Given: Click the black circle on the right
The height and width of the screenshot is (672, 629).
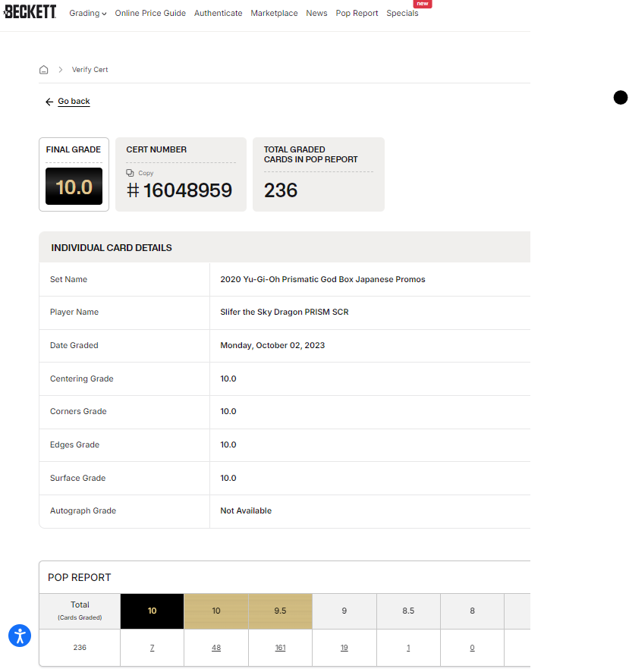Looking at the screenshot, I should 620,97.
